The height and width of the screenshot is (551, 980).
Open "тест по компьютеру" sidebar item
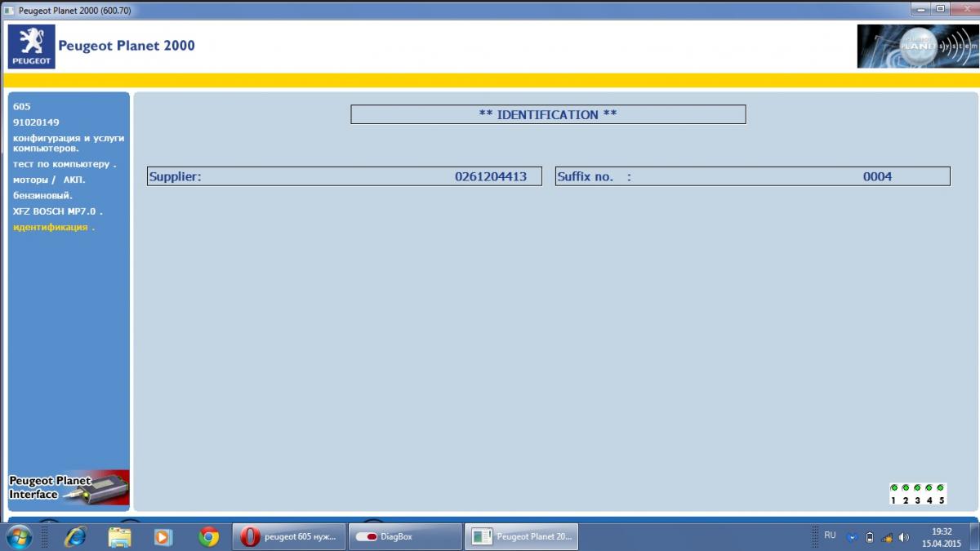click(65, 164)
